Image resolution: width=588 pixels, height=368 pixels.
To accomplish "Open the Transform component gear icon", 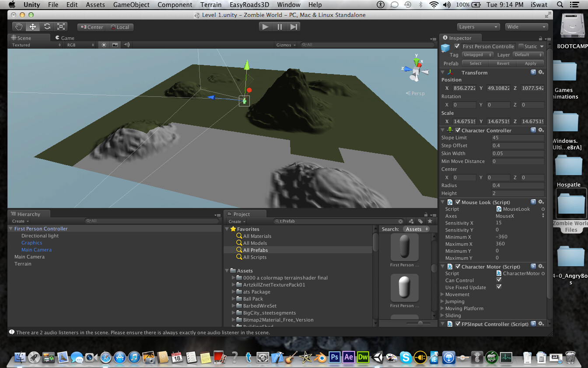I will [541, 72].
